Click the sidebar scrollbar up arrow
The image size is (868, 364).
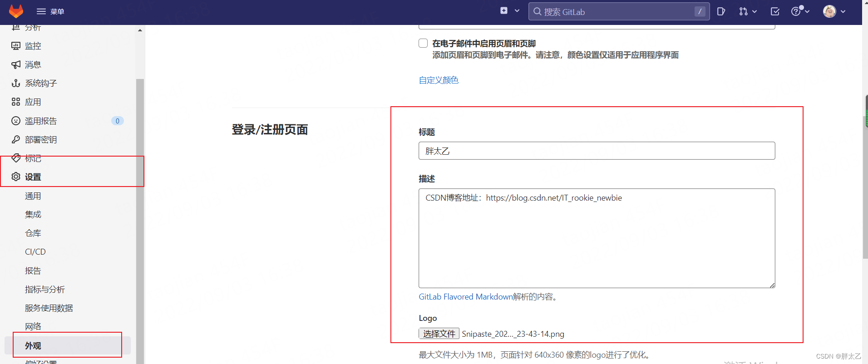(x=140, y=30)
